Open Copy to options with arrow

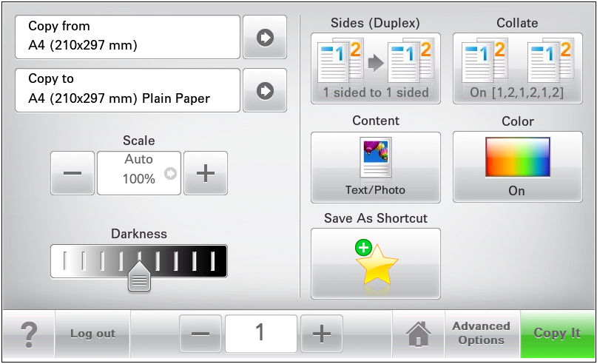coord(265,90)
